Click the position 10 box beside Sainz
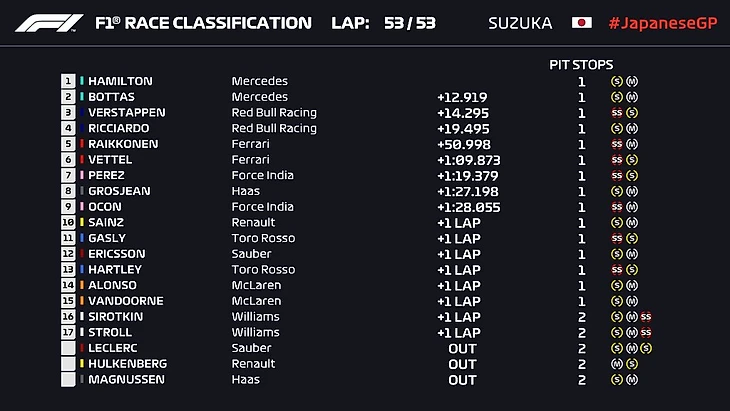The height and width of the screenshot is (411, 730). (68, 223)
